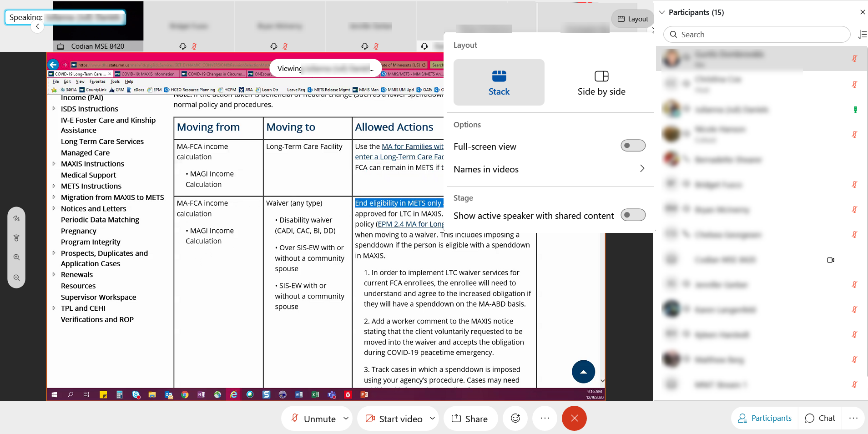Open more options ellipsis in meeting controls

[545, 418]
